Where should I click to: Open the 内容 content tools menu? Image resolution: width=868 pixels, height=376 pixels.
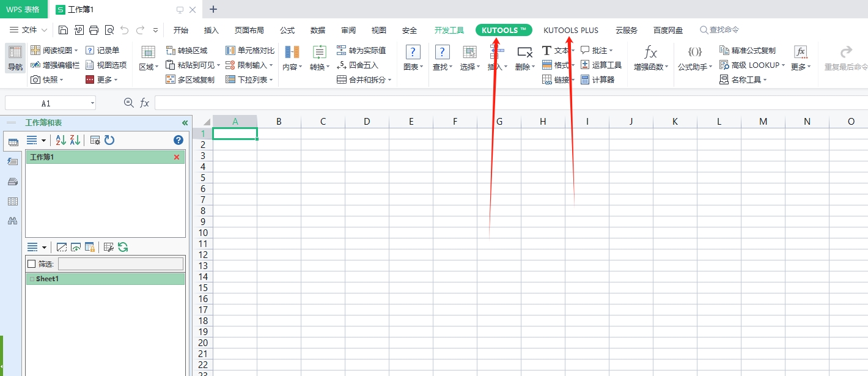click(x=292, y=58)
